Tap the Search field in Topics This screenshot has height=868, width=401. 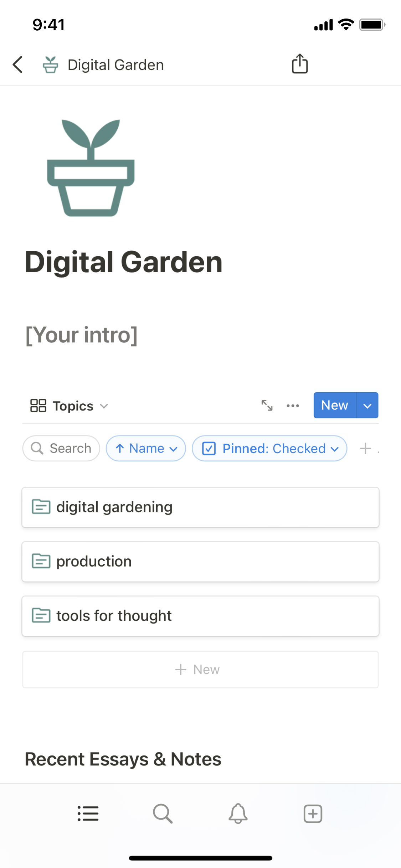[x=61, y=448]
